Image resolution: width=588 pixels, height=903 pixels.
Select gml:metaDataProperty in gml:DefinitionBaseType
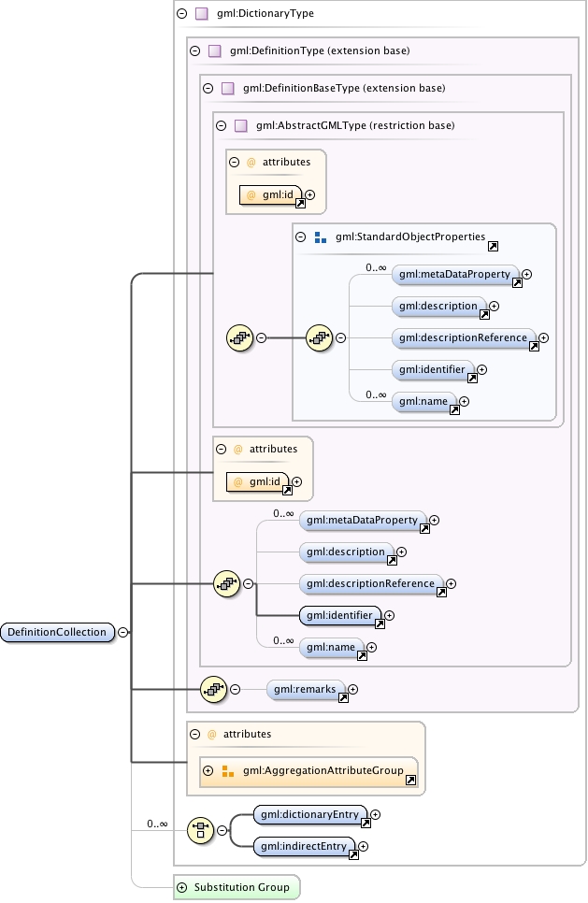pos(363,521)
